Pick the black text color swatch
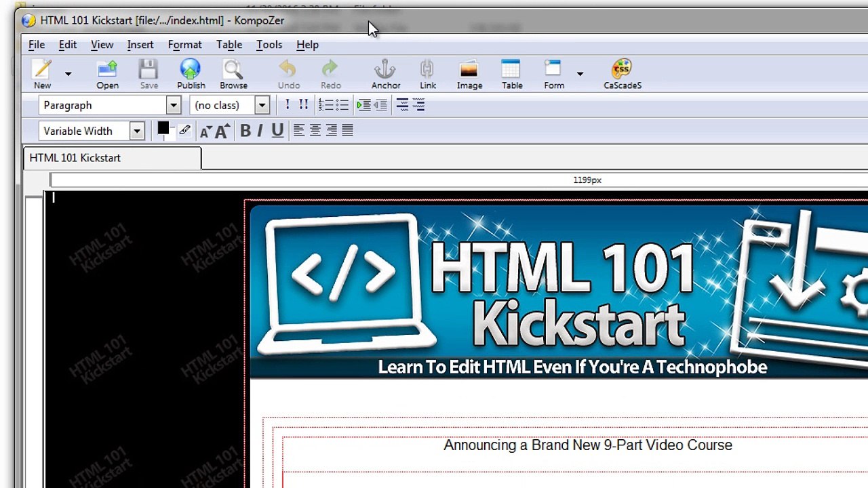The width and height of the screenshot is (868, 488). tap(163, 129)
